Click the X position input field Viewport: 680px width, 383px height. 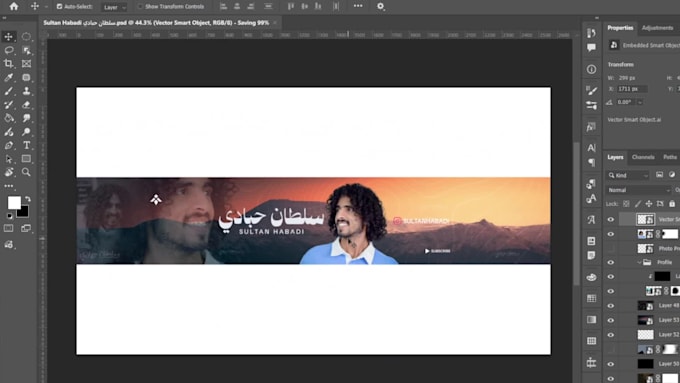click(x=632, y=89)
